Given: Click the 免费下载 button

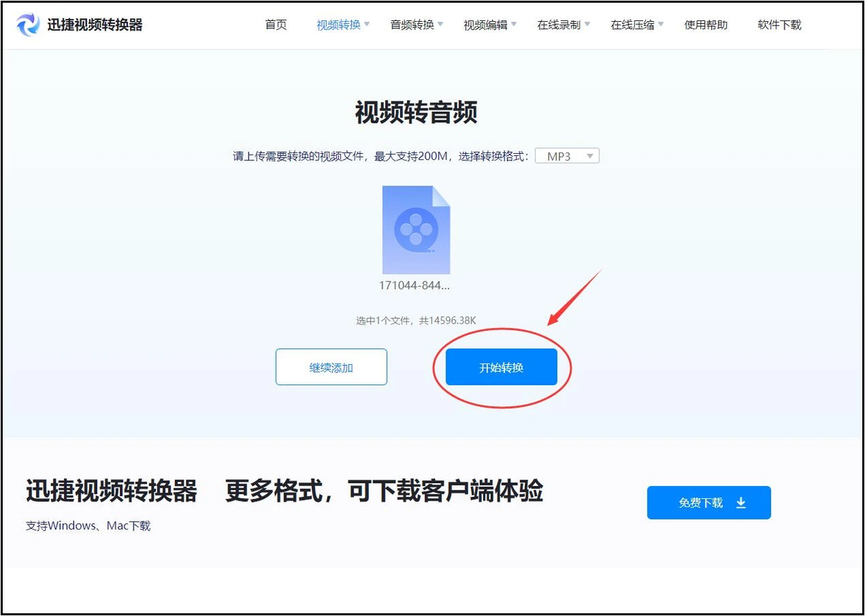Looking at the screenshot, I should 708,502.
